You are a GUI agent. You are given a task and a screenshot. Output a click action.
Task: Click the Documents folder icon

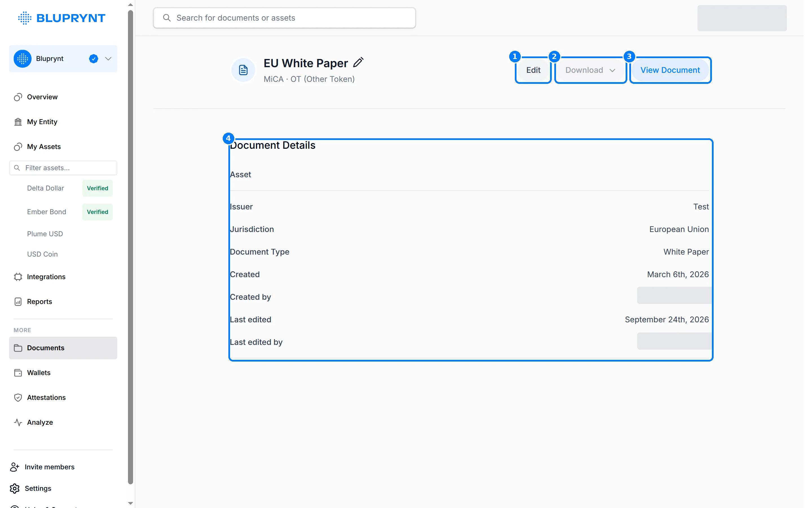click(x=18, y=348)
